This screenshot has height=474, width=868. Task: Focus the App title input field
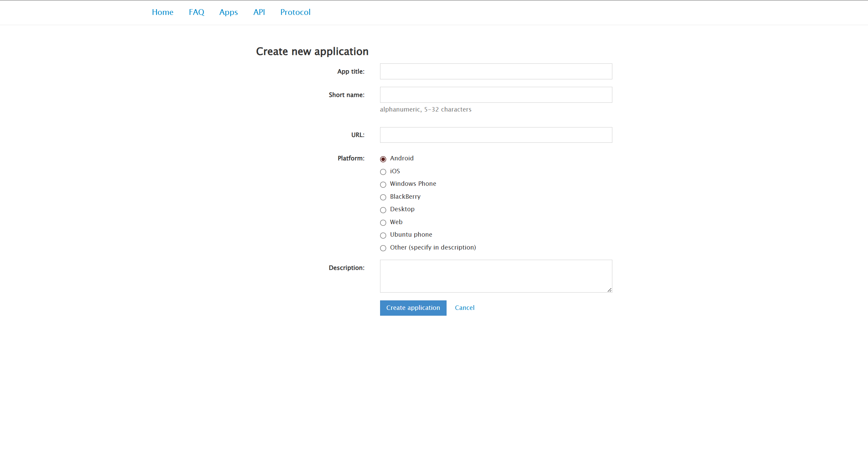[x=496, y=72]
